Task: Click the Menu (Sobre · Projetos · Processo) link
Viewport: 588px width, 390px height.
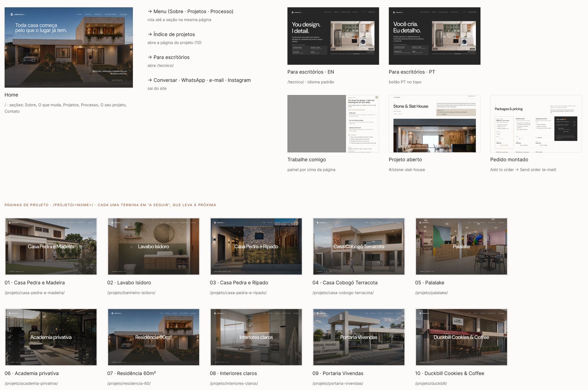Action: click(190, 11)
